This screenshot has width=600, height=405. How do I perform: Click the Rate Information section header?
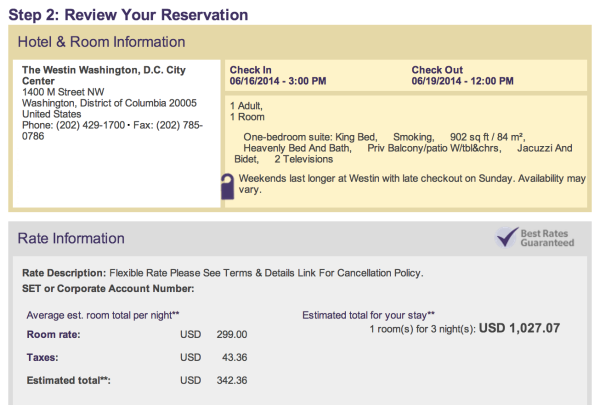point(71,238)
